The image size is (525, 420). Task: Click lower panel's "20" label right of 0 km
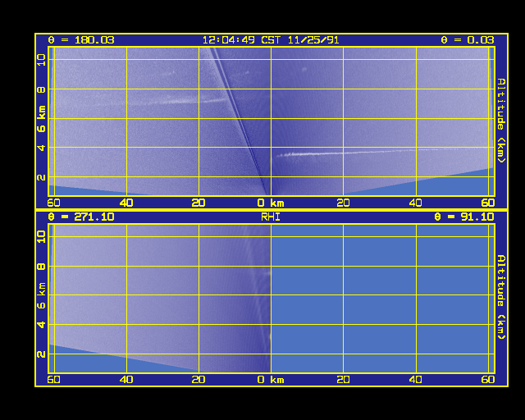pos(343,380)
